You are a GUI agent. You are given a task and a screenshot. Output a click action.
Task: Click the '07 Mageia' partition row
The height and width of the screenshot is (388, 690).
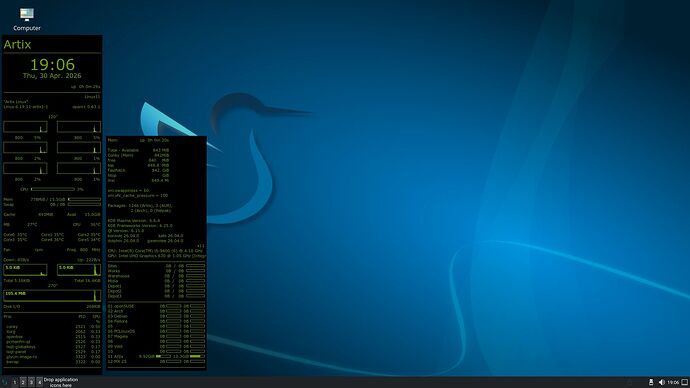pyautogui.click(x=156, y=336)
